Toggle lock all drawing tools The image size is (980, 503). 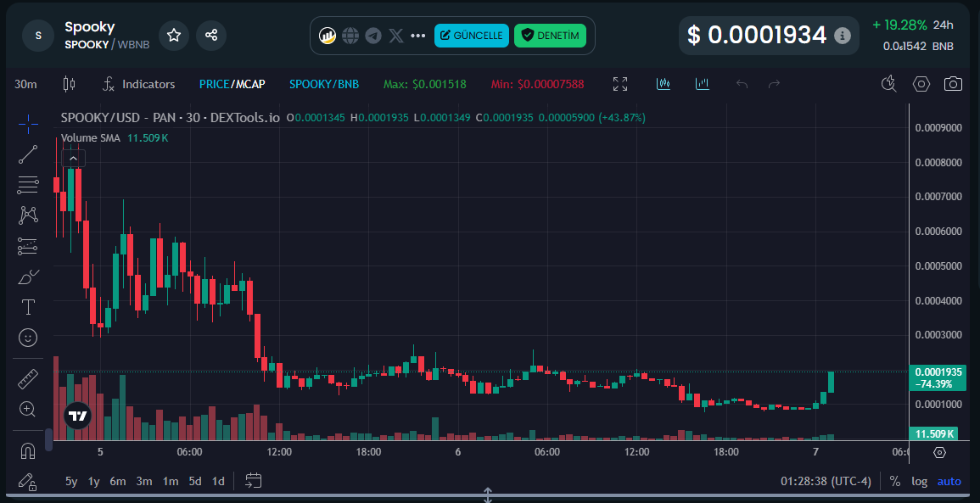click(28, 481)
